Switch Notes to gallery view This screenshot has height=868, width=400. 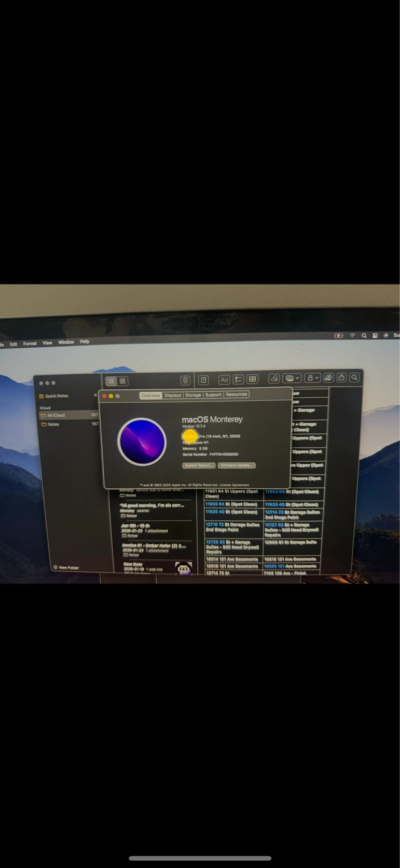[122, 381]
